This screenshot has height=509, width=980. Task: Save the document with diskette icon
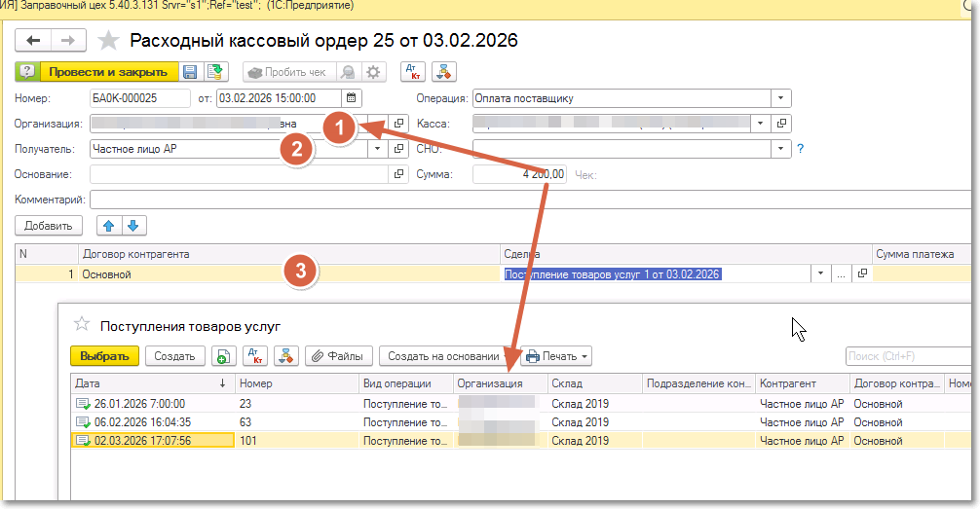[190, 72]
